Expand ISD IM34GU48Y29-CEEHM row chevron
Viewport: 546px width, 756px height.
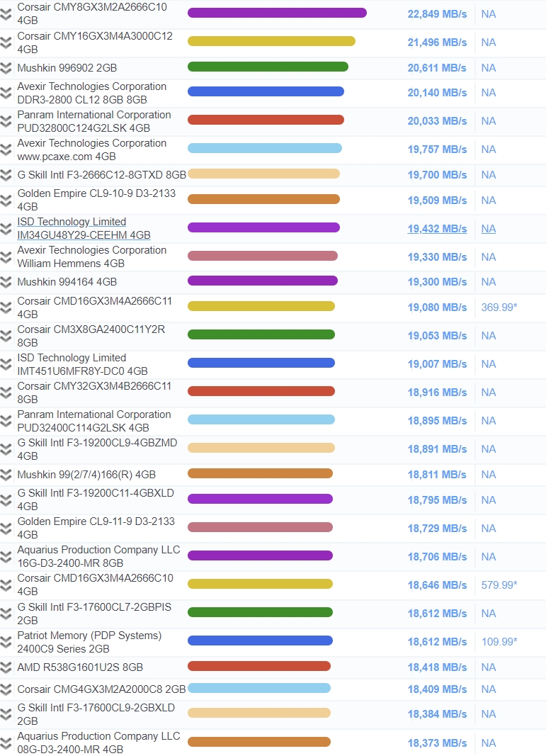(6, 229)
